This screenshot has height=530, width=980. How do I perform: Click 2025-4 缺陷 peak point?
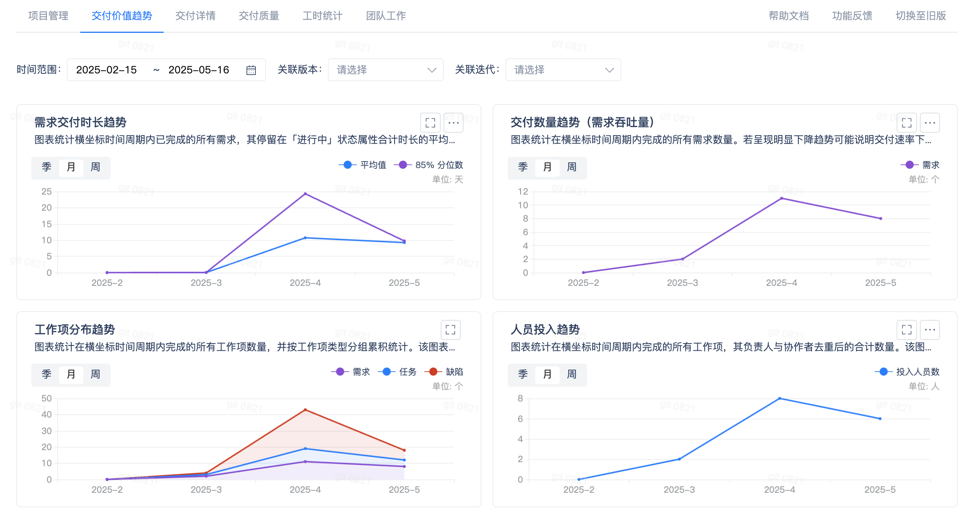pyautogui.click(x=305, y=410)
